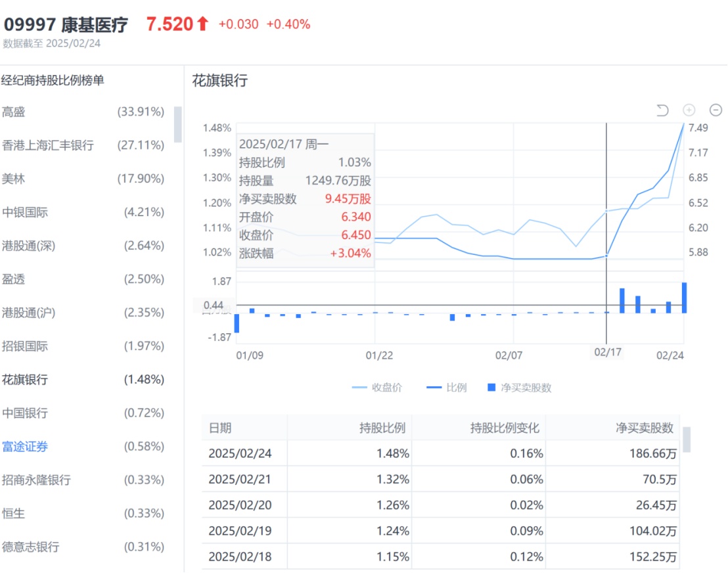Click the 持股比例变化 column header
The height and width of the screenshot is (573, 728).
click(x=505, y=428)
